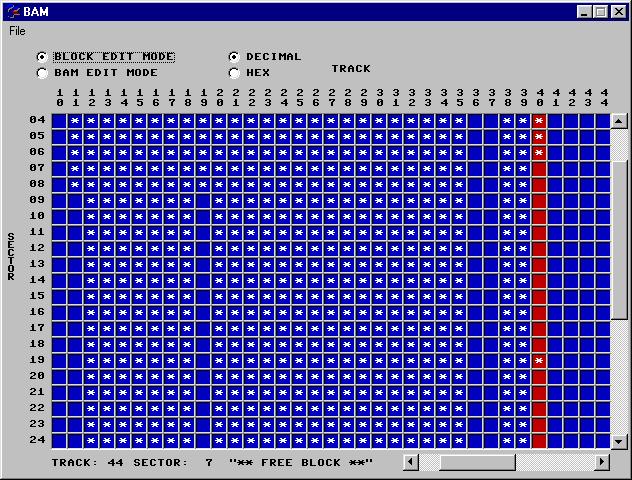The width and height of the screenshot is (632, 480).
Task: Open the File menu
Action: coord(17,31)
